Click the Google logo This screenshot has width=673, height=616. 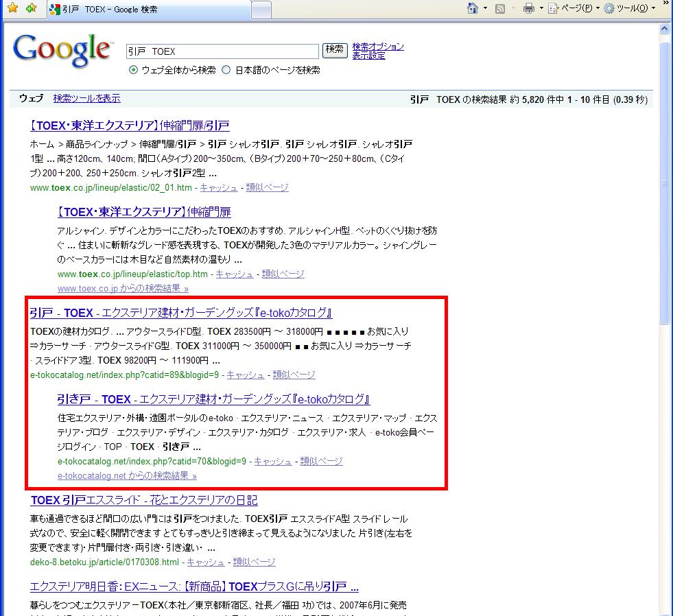(62, 49)
